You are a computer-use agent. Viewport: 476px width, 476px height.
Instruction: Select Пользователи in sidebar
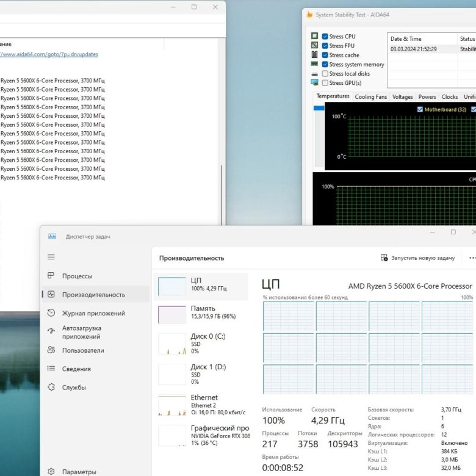click(95, 350)
